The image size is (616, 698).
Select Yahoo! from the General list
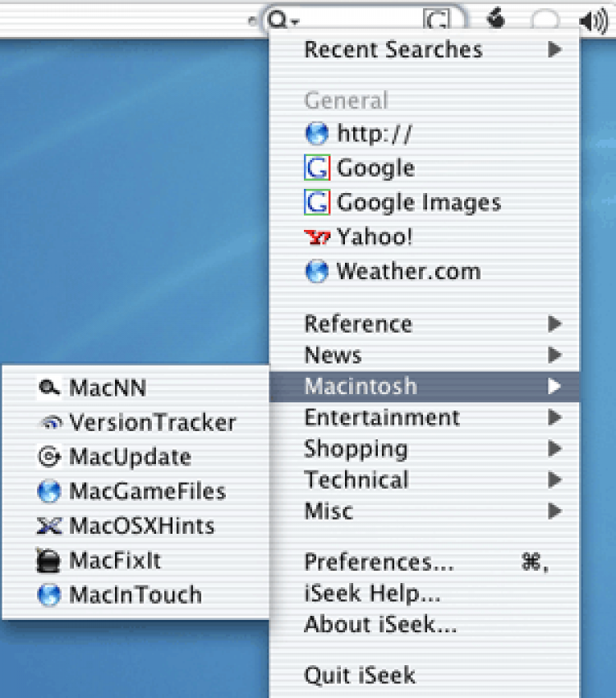point(425,236)
